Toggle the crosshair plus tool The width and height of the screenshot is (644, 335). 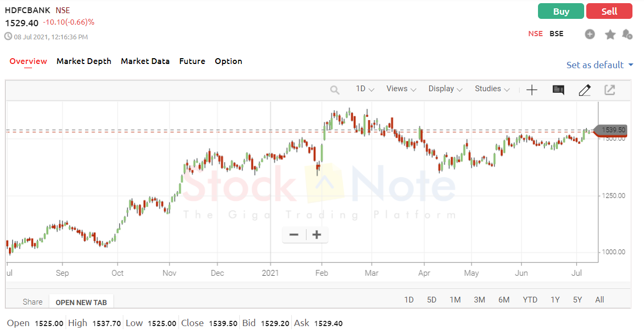click(x=532, y=90)
